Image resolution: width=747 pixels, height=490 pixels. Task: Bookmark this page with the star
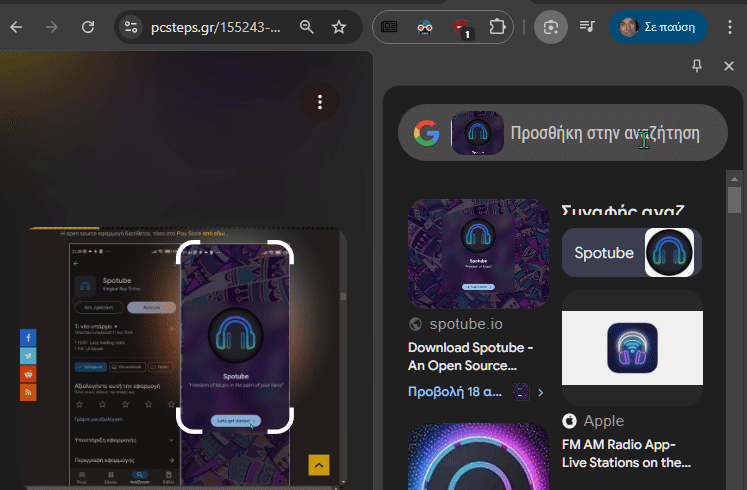[x=339, y=27]
